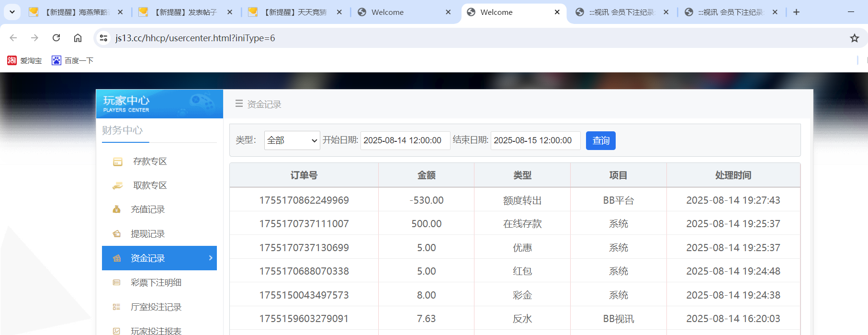The width and height of the screenshot is (868, 335).
Task: Click the 存款专区 deposit icon in sidebar
Action: pos(117,162)
